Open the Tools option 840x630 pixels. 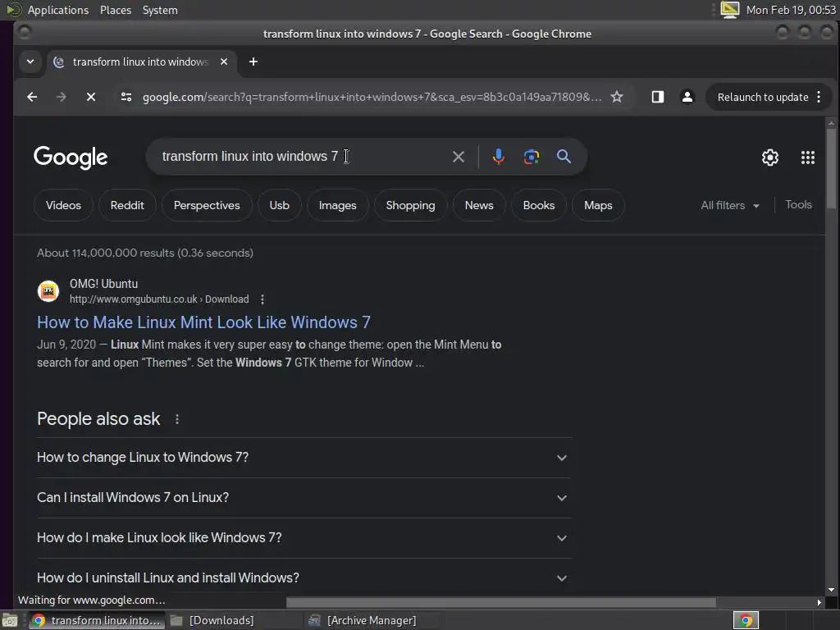[x=798, y=204]
